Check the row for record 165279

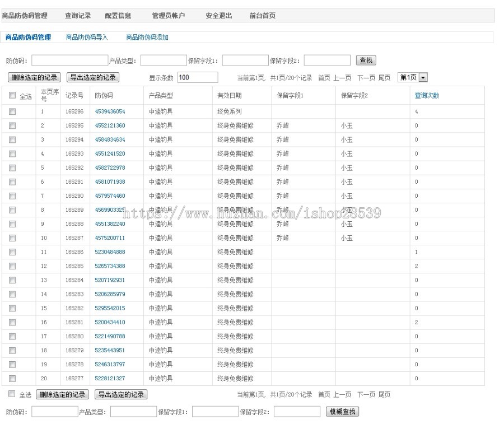(12, 351)
